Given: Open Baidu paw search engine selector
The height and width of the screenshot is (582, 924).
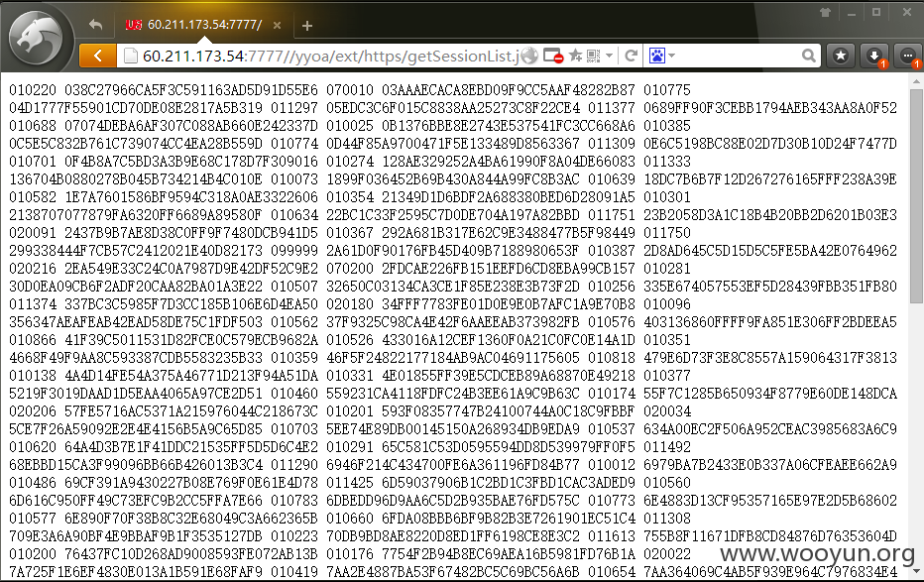Looking at the screenshot, I should 661,56.
